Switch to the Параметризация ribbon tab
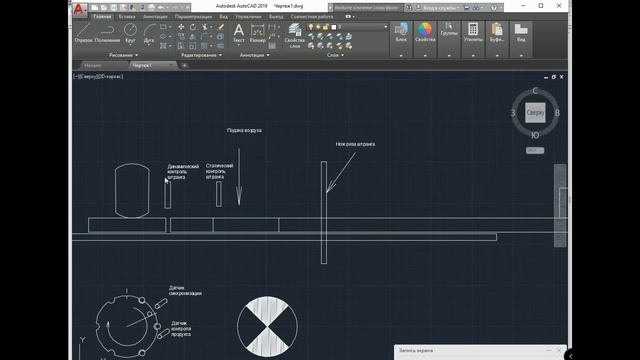Image resolution: width=640 pixels, height=360 pixels. (193, 17)
